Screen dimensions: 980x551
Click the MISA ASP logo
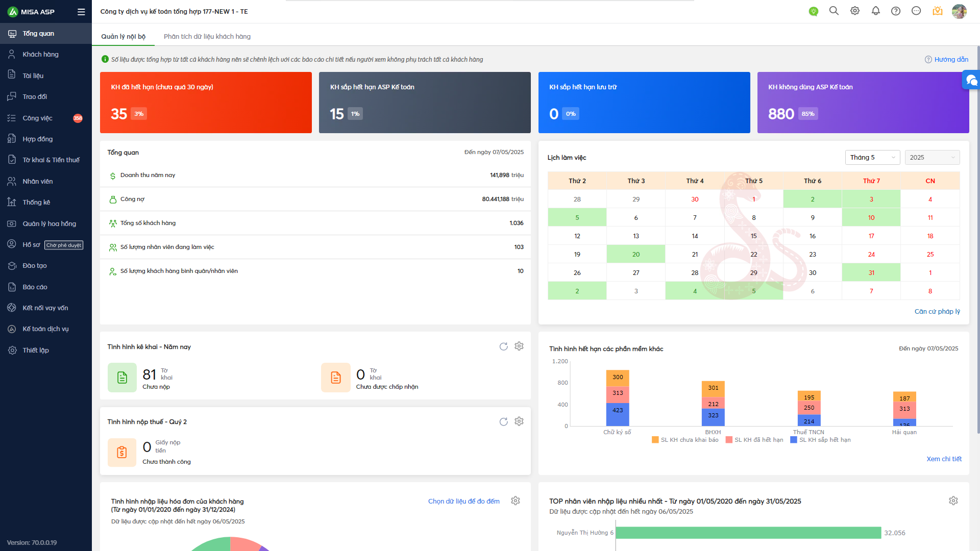tap(31, 12)
